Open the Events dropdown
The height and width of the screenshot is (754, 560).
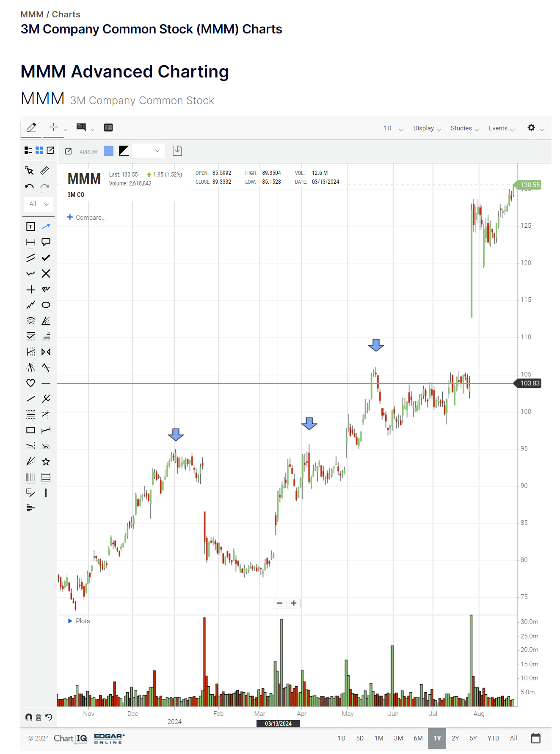[502, 128]
